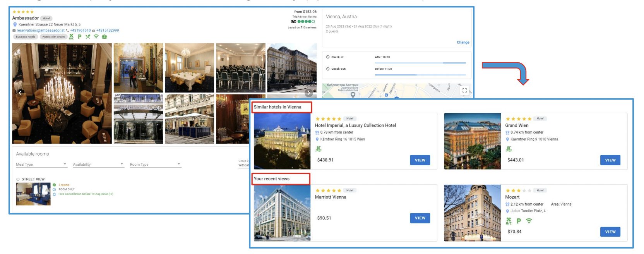Open the Room Type dropdown
The image size is (644, 254).
156,165
